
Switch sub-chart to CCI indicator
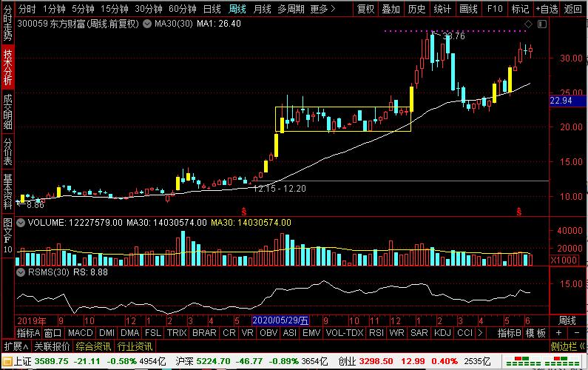(465, 333)
